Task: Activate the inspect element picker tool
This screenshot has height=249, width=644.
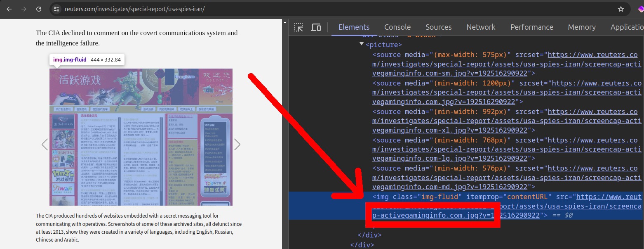Action: pyautogui.click(x=298, y=27)
